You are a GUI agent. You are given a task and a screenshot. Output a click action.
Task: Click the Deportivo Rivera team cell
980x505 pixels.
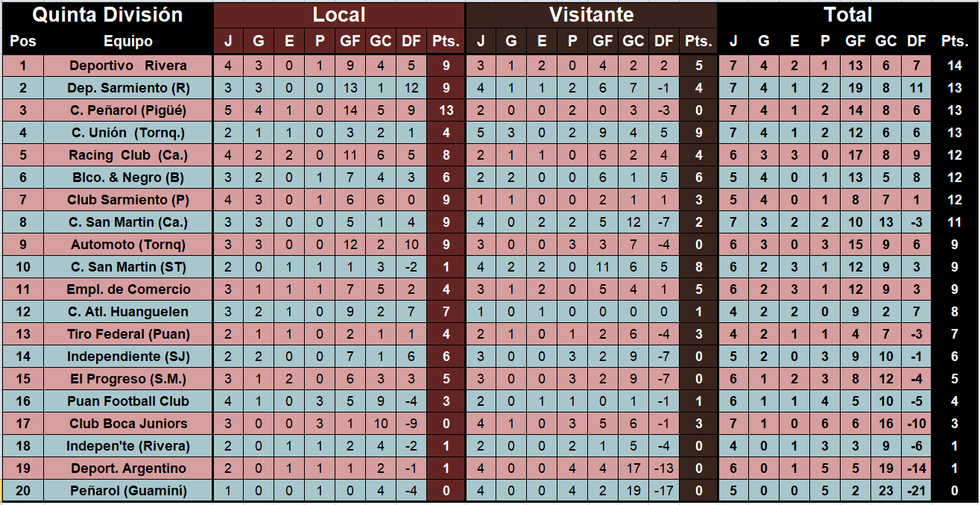click(x=128, y=66)
